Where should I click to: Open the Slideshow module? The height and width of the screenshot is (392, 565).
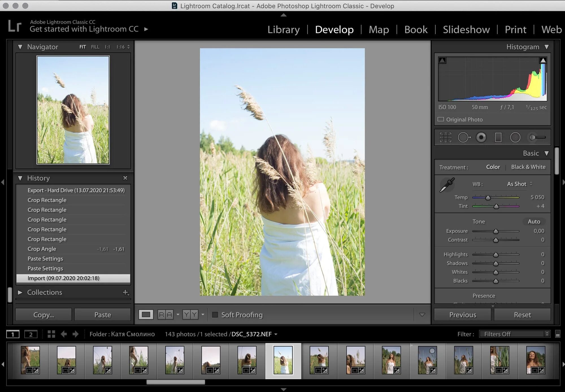(466, 29)
